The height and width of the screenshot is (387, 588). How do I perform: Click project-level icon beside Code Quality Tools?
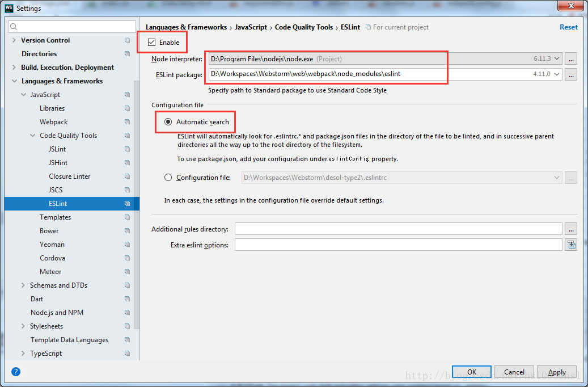click(127, 136)
